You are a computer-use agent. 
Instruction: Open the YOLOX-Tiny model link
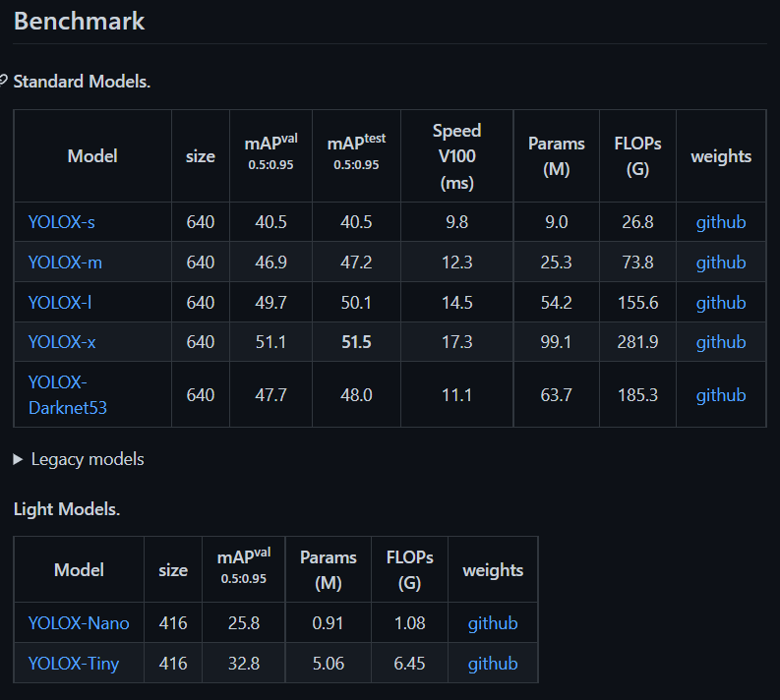click(x=74, y=664)
